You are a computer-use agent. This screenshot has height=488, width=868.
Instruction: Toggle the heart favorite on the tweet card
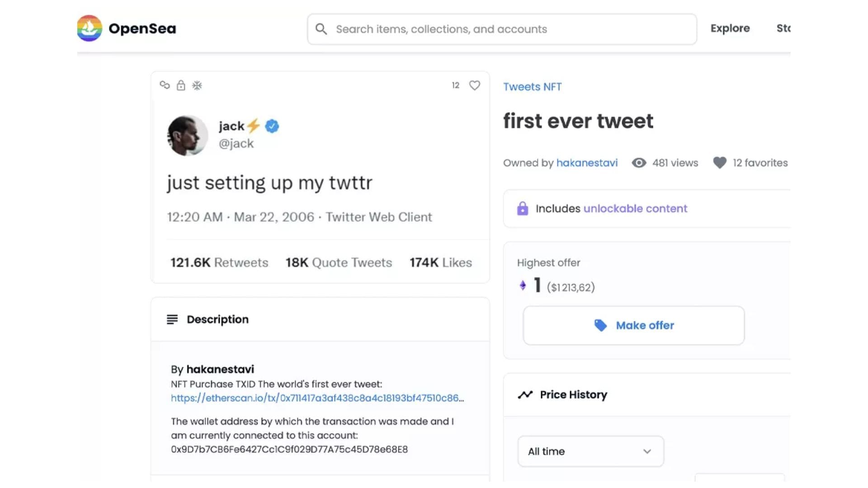click(474, 85)
